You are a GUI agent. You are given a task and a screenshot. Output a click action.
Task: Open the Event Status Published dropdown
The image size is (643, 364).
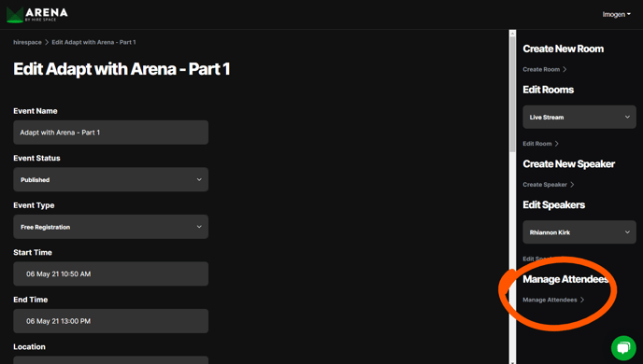coord(110,179)
